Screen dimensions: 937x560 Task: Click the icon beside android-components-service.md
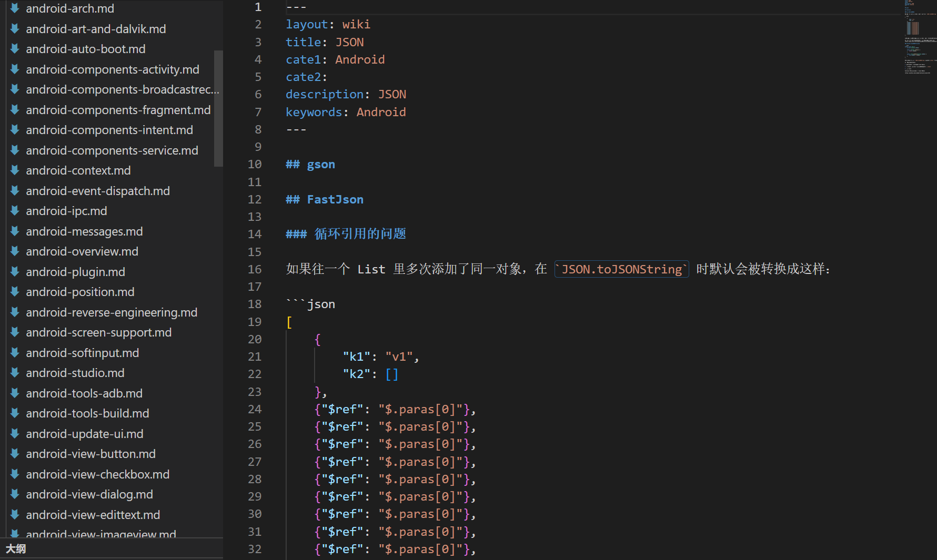pyautogui.click(x=15, y=150)
